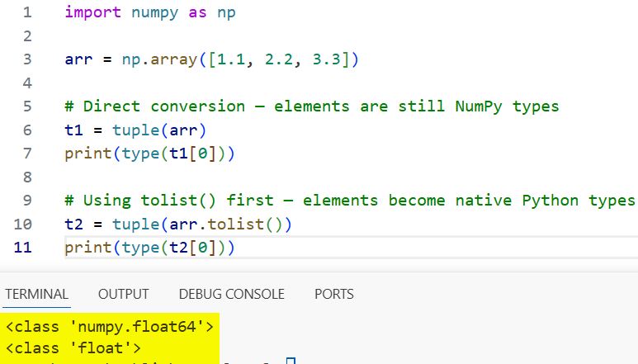
Task: Click the terminal output <class 'numpy.float64'>
Action: [x=110, y=327]
